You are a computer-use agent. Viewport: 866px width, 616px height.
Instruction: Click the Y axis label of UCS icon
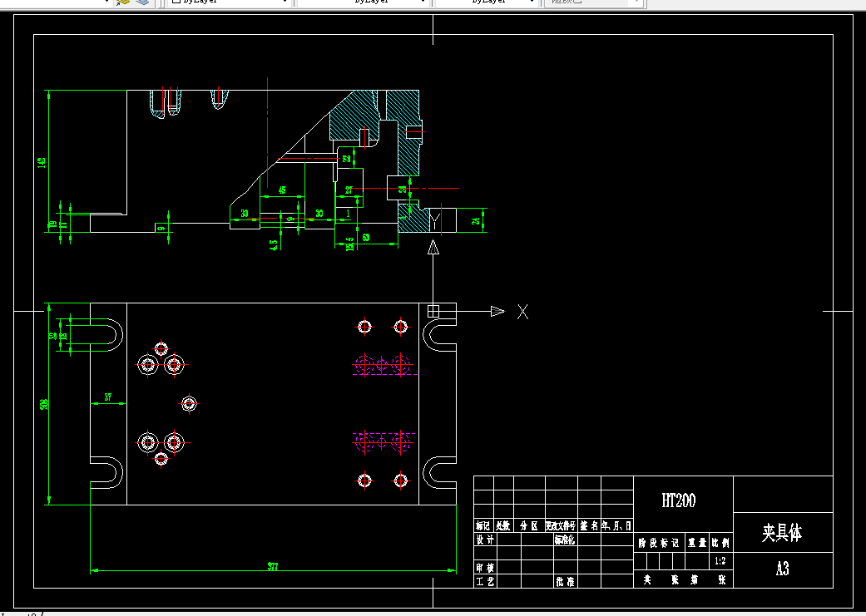[436, 223]
